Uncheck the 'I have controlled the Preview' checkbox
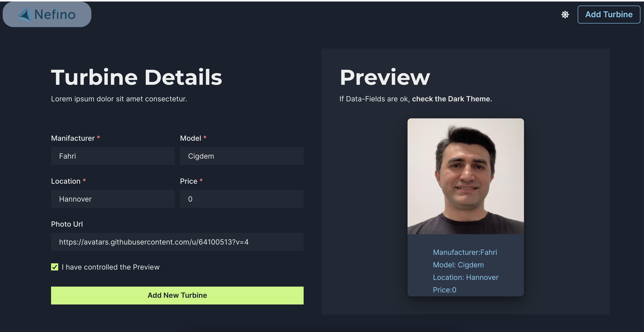This screenshot has height=332, width=644. (x=54, y=267)
